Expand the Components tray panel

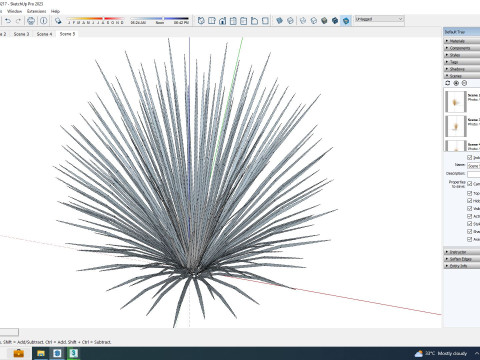click(x=462, y=48)
